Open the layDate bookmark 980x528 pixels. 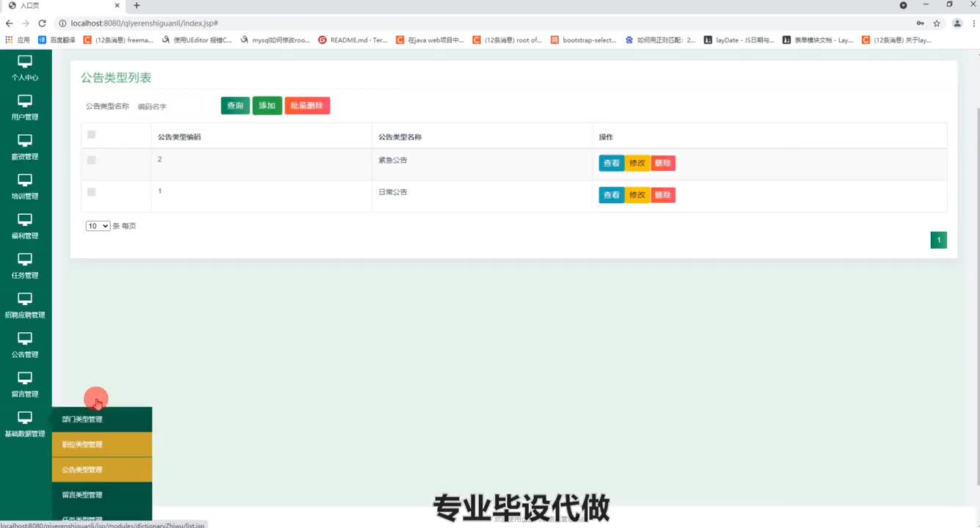click(739, 40)
